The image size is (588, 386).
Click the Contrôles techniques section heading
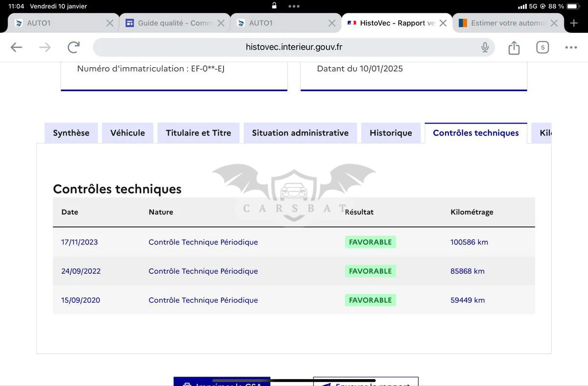pyautogui.click(x=117, y=189)
